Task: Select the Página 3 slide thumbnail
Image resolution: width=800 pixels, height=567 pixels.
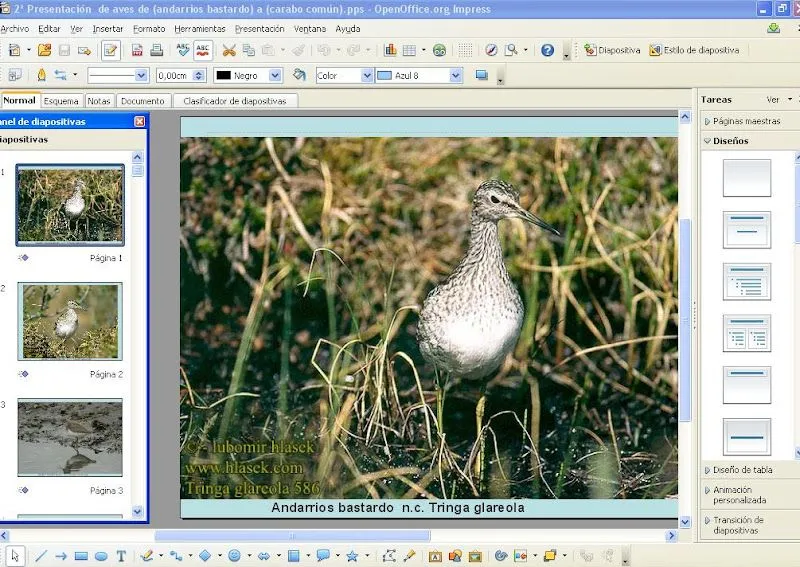Action: pos(70,437)
